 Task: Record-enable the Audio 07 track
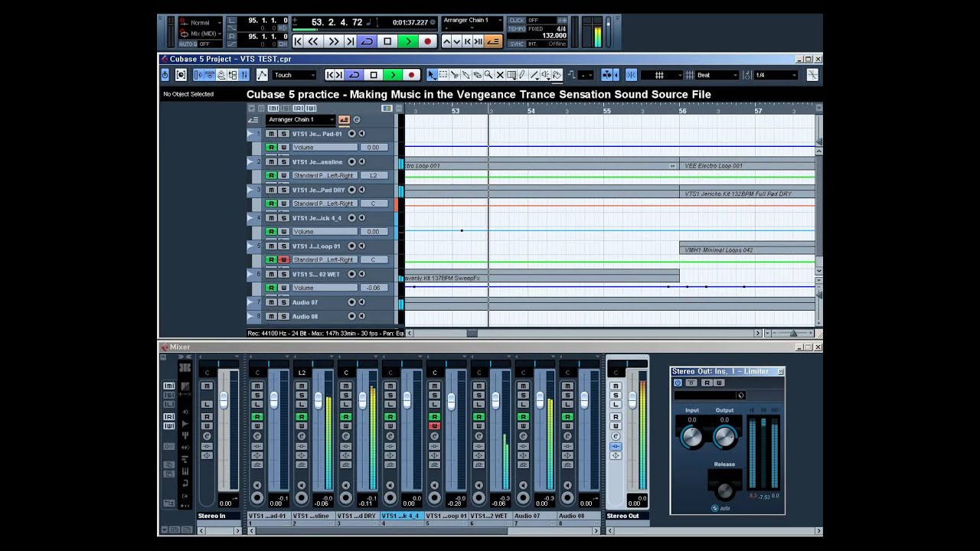click(x=352, y=302)
